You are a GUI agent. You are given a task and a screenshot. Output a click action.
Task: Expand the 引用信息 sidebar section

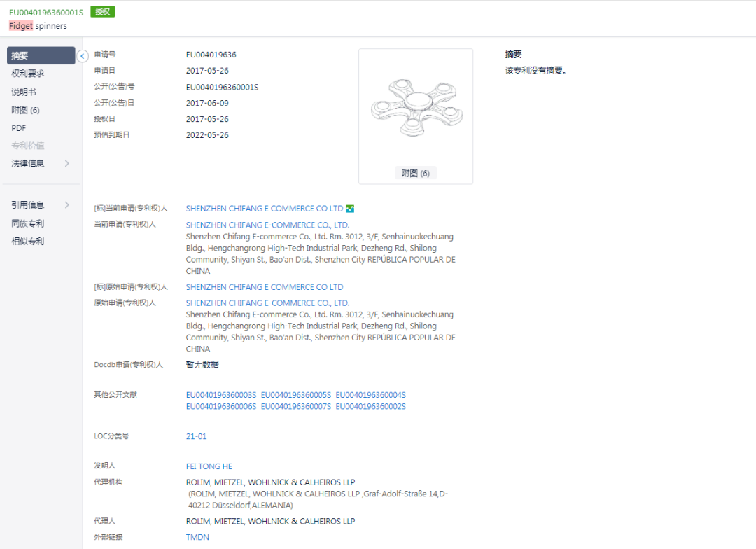click(x=29, y=204)
